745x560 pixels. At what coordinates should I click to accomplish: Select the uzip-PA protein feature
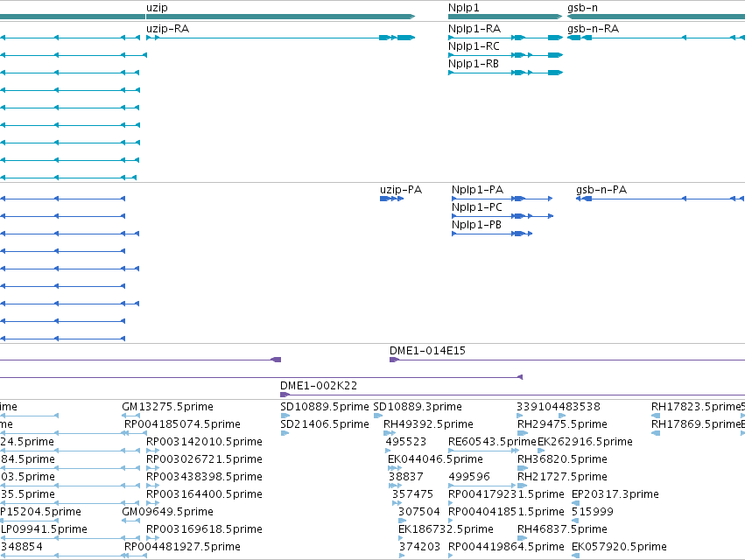pyautogui.click(x=392, y=199)
